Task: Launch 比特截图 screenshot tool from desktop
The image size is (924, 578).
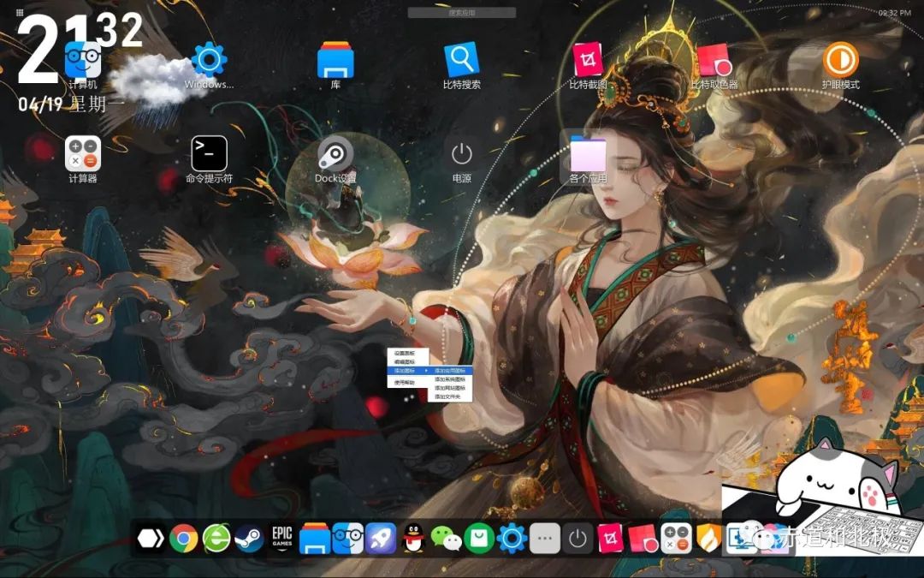Action: pyautogui.click(x=588, y=60)
